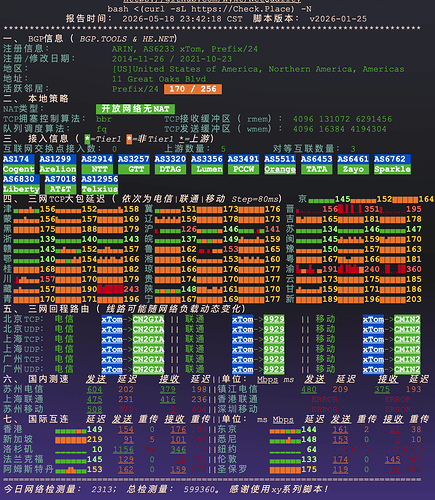Image resolution: width=435 pixels, height=500 pixels.
Task: Click underlined Mbps in 国际互连 header
Action: tap(283, 420)
